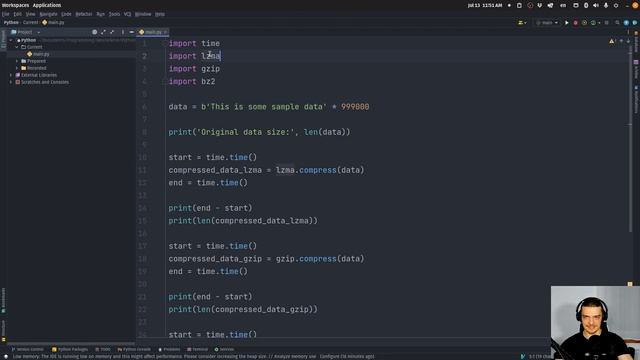This screenshot has width=640, height=360.
Task: Click the Run with Coverage icon
Action: click(x=584, y=23)
